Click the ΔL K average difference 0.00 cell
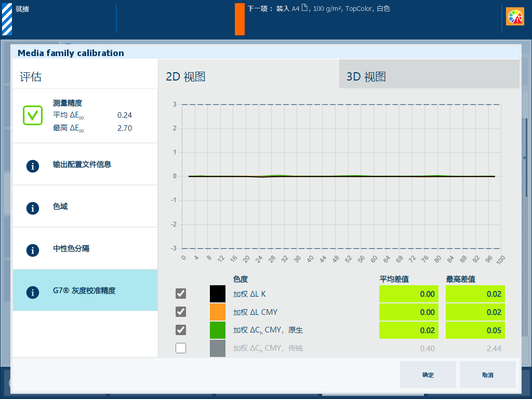The image size is (532, 399). (x=408, y=294)
